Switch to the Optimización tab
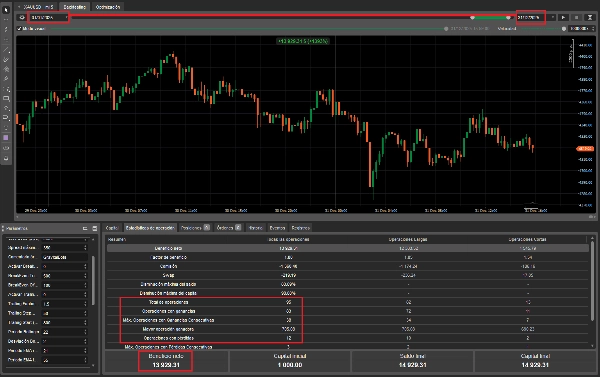Image resolution: width=600 pixels, height=377 pixels. coord(108,7)
